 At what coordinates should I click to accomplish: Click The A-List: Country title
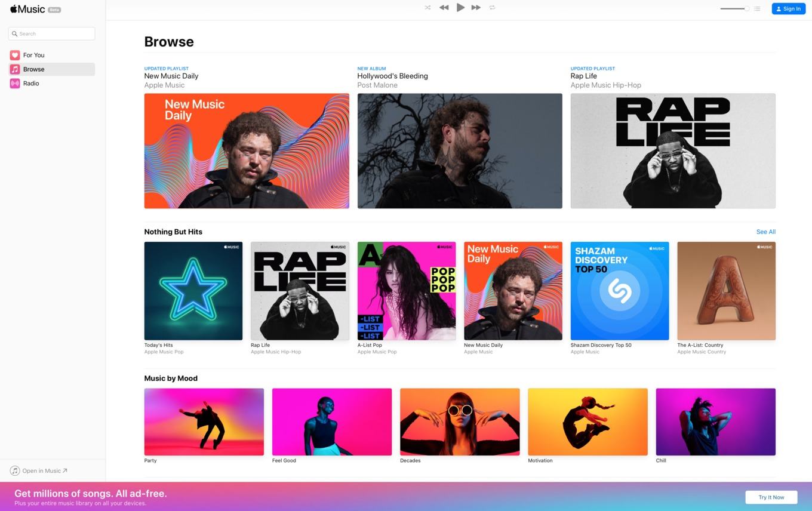(700, 345)
